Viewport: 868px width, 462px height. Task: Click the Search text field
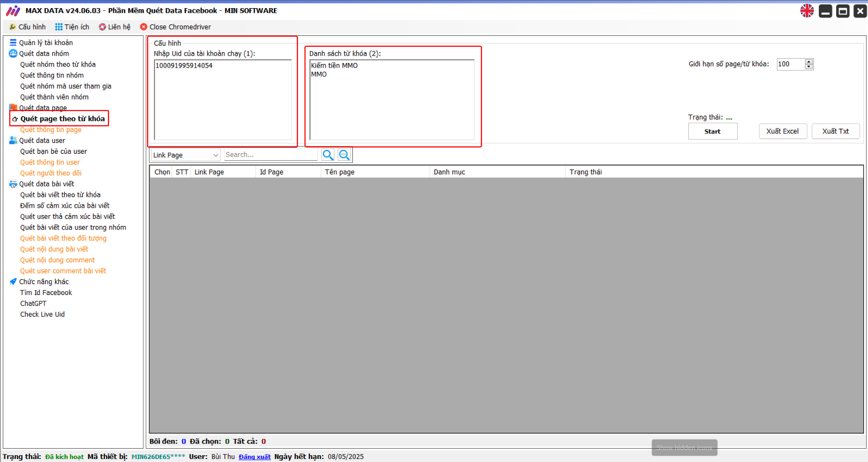click(270, 155)
